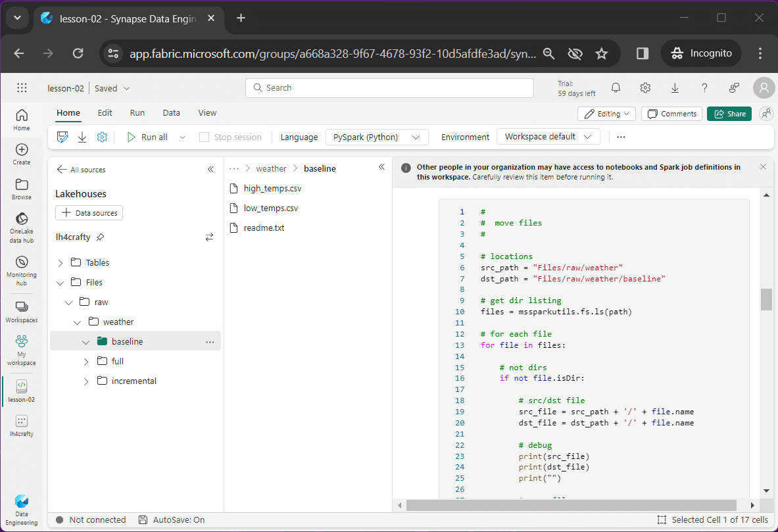Click the notifications bell icon

point(616,88)
